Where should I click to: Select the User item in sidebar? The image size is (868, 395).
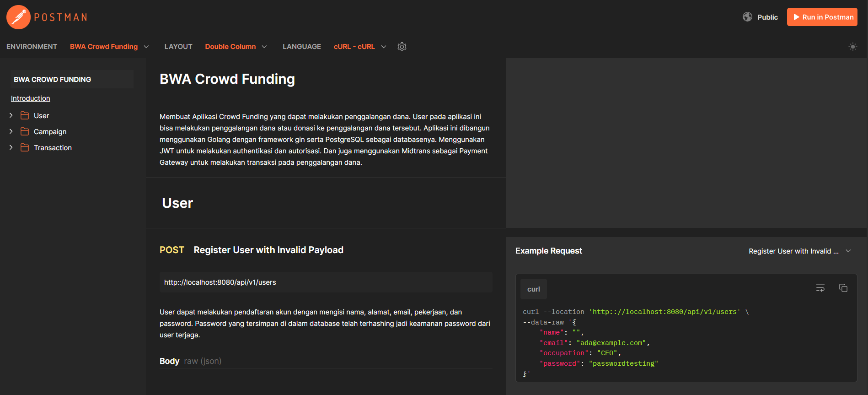(41, 116)
